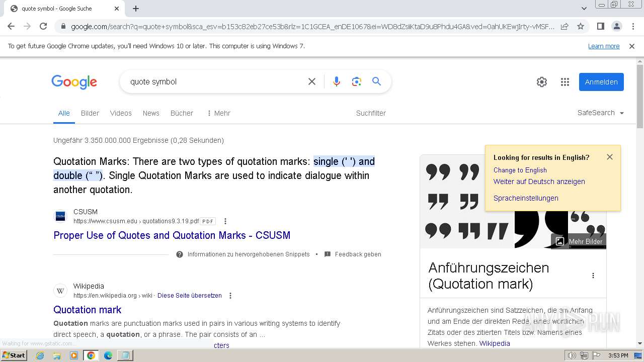The width and height of the screenshot is (644, 362).
Task: Click the browser back arrow
Action: pyautogui.click(x=11, y=26)
